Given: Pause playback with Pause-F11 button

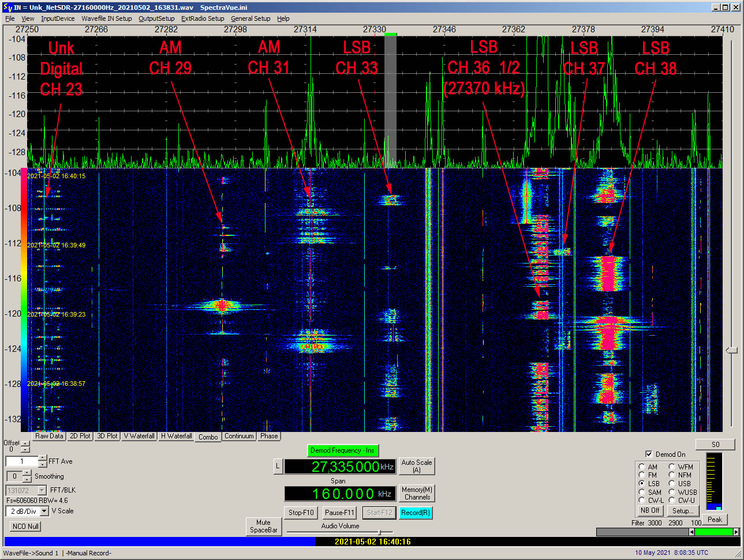Looking at the screenshot, I should pyautogui.click(x=339, y=513).
